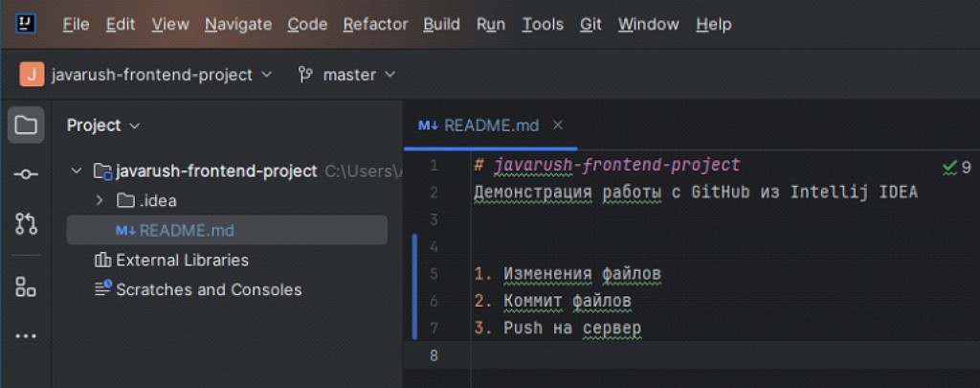Click the list line 'Push на сервер'
980x388 pixels.
tap(572, 328)
